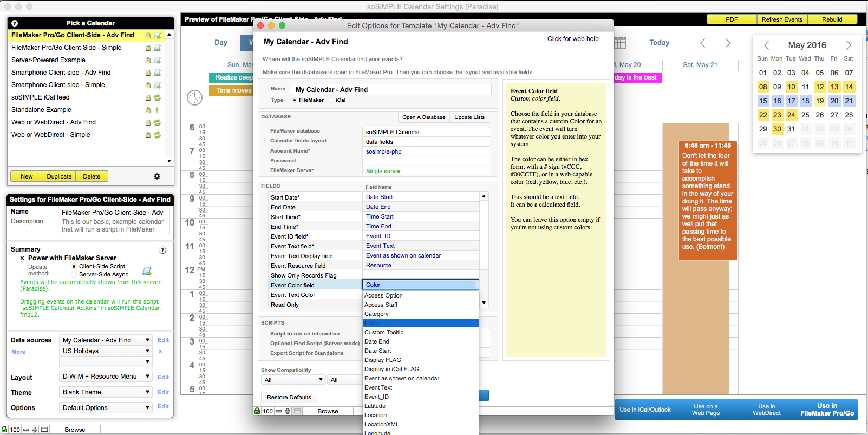The image size is (868, 435).
Task: Click the Duplicate calendar button
Action: 59,176
